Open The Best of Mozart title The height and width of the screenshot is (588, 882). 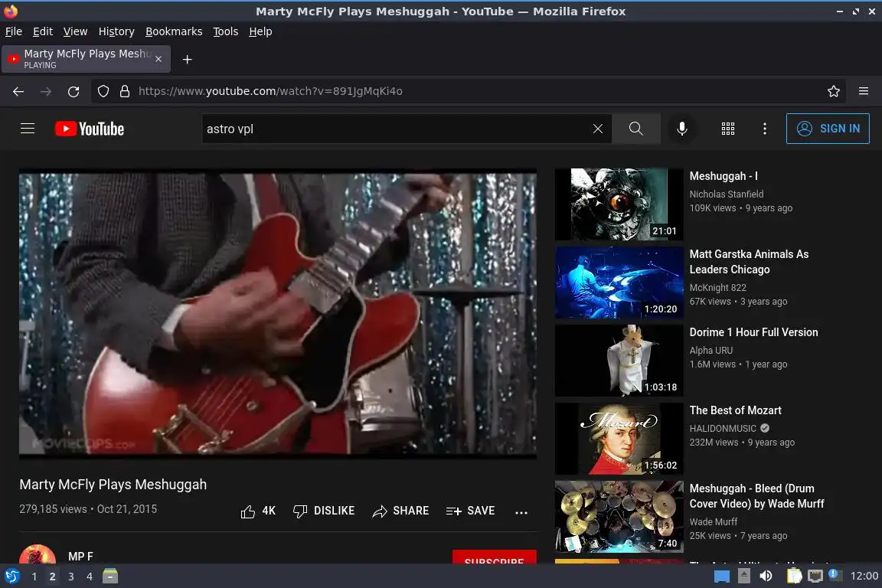(x=735, y=410)
